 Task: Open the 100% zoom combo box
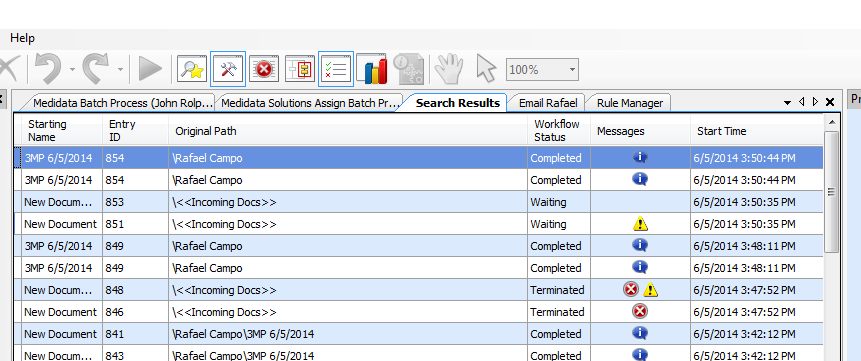542,70
